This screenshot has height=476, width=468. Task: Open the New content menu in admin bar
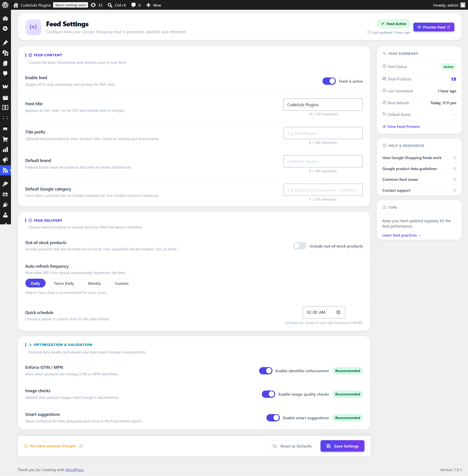[153, 5]
